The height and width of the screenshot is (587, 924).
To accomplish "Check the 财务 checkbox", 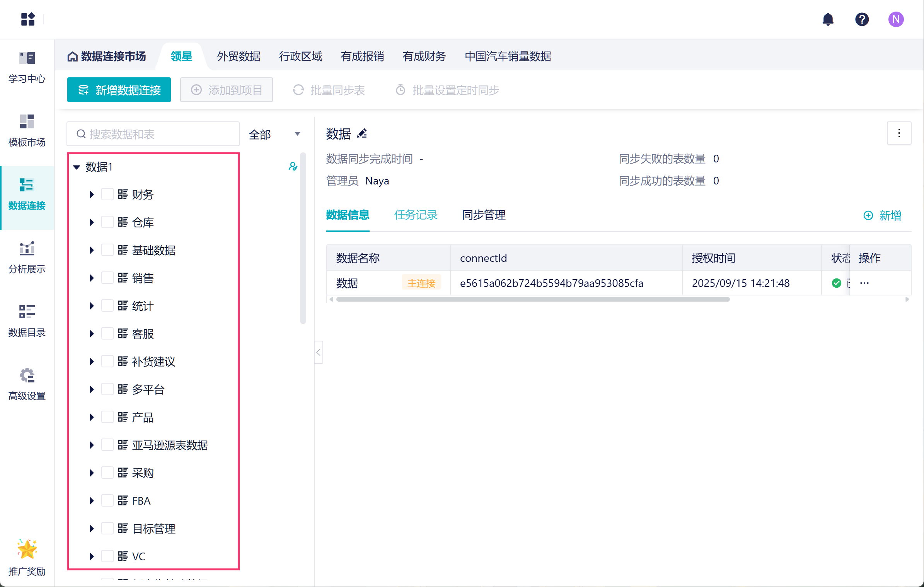I will pos(107,194).
